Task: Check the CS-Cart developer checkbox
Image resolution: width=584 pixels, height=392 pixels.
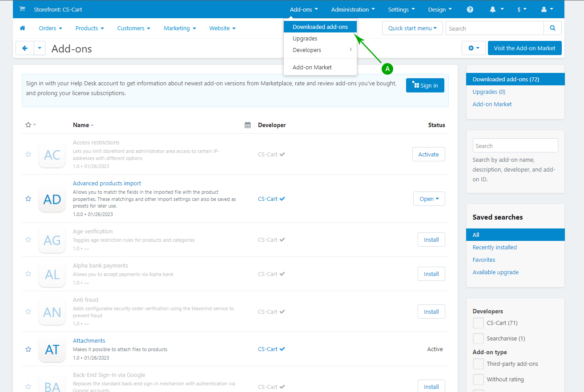Action: (x=478, y=323)
